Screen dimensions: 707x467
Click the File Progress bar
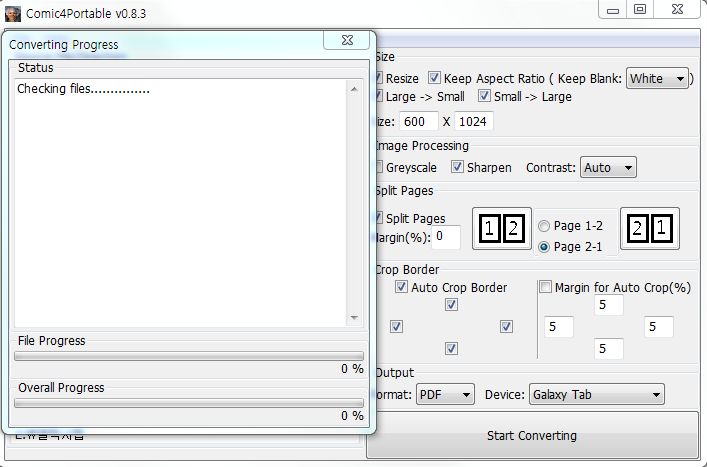[189, 357]
